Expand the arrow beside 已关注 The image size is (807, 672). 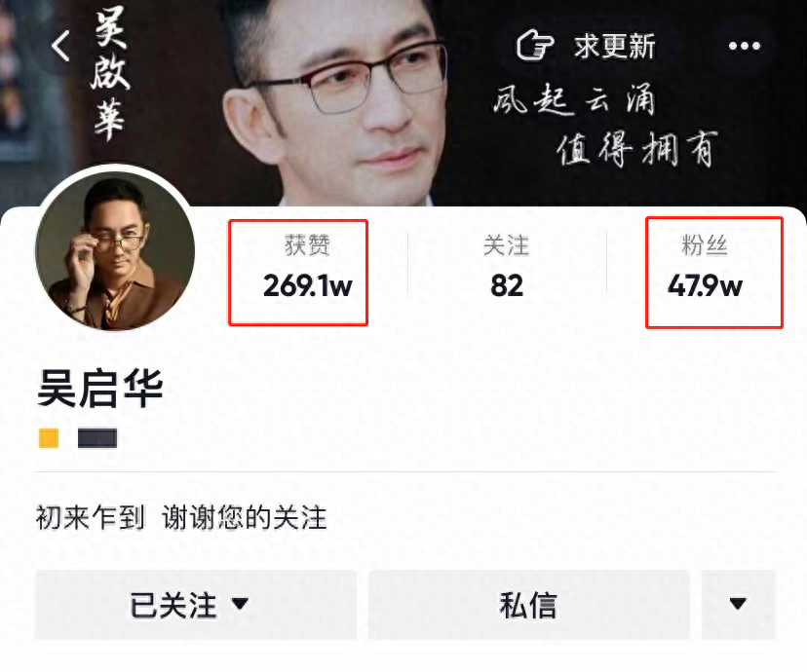241,603
